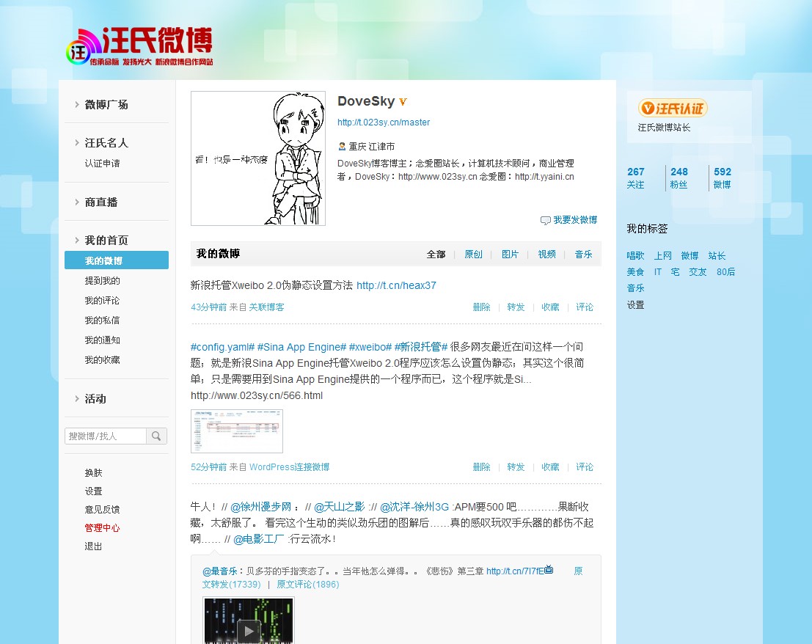812x644 pixels.
Task: Open the 管理中心 page
Action: [x=102, y=527]
